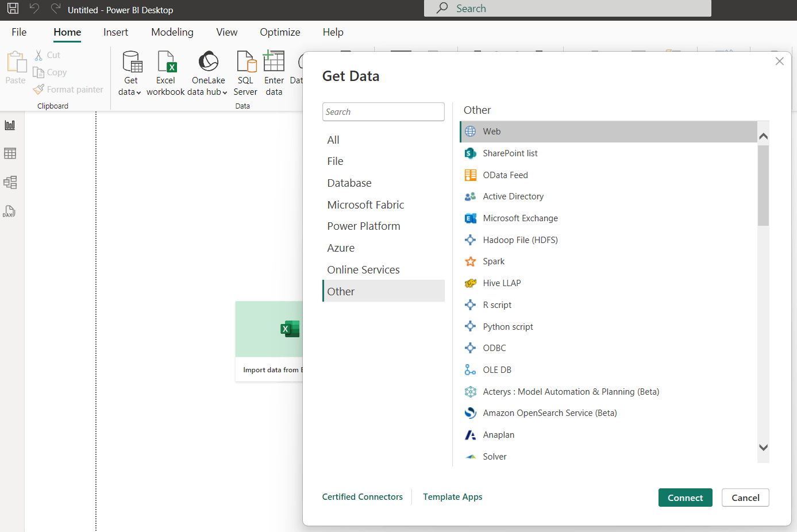Open the Help ribbon tab
The image size is (797, 532).
(x=333, y=32)
